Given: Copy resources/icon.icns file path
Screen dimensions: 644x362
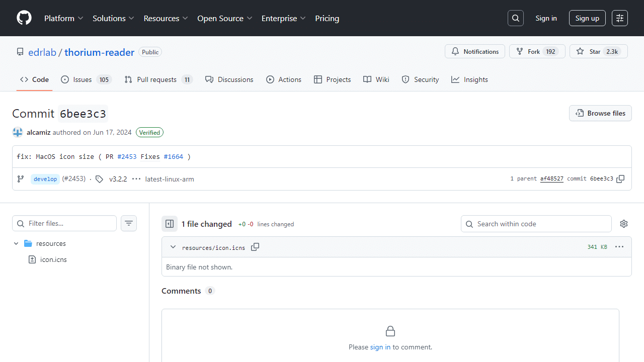Looking at the screenshot, I should [x=255, y=247].
